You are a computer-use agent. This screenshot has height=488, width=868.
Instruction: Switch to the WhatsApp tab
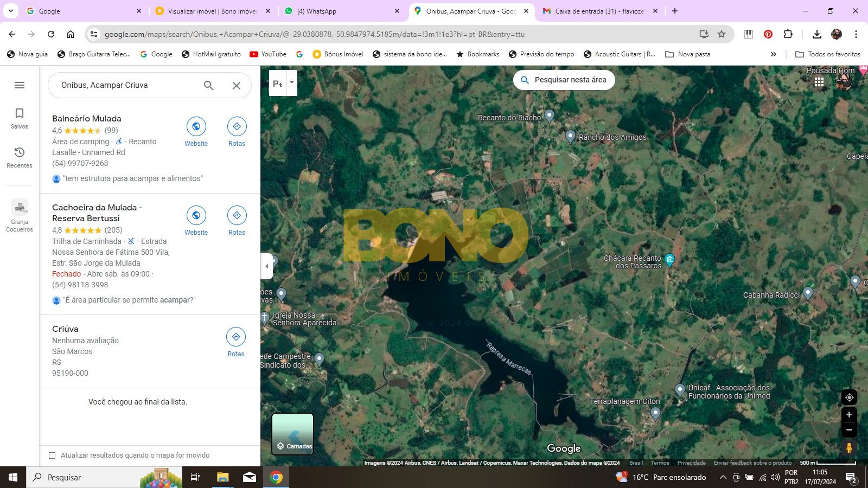pyautogui.click(x=342, y=11)
